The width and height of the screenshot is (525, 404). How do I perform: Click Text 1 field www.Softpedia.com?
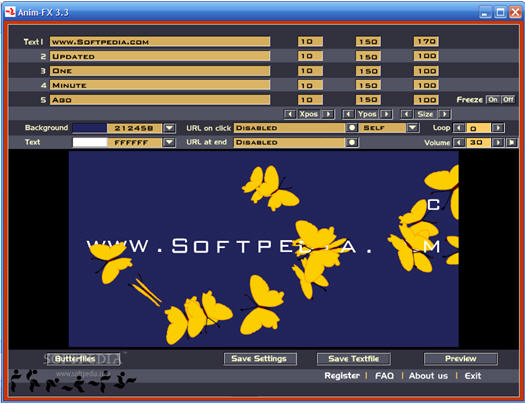(160, 42)
